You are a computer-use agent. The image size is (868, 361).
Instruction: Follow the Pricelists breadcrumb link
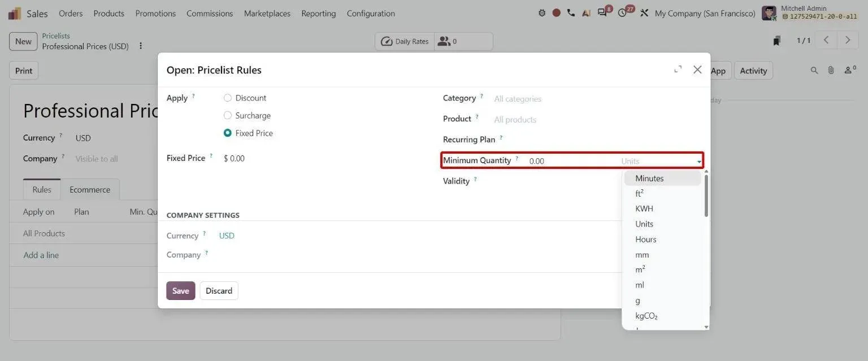(56, 36)
